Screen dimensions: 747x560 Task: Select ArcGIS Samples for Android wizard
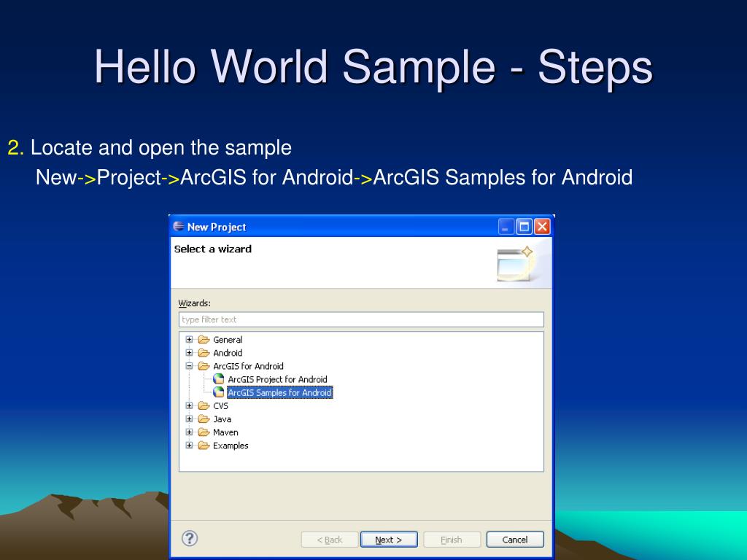click(x=279, y=392)
